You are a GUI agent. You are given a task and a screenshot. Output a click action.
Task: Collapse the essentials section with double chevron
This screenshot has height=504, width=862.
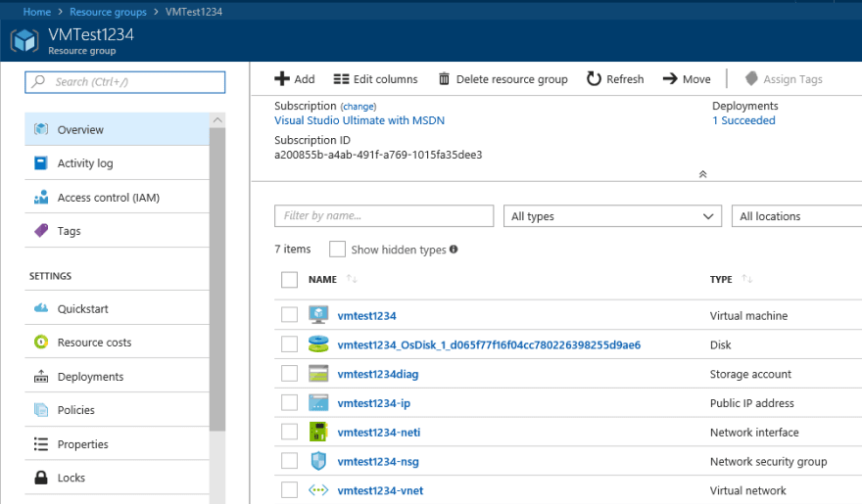(702, 174)
